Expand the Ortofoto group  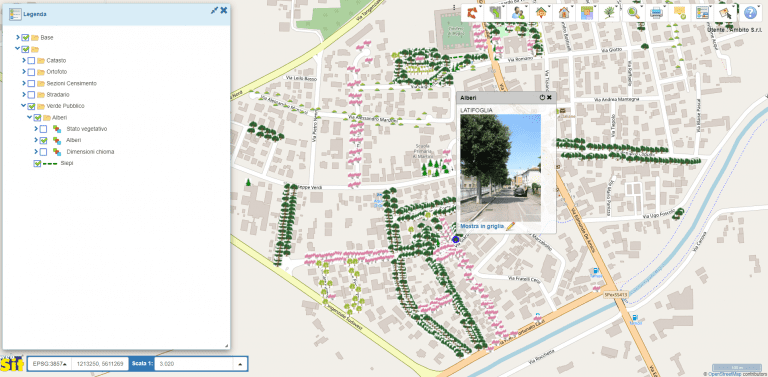(x=24, y=72)
